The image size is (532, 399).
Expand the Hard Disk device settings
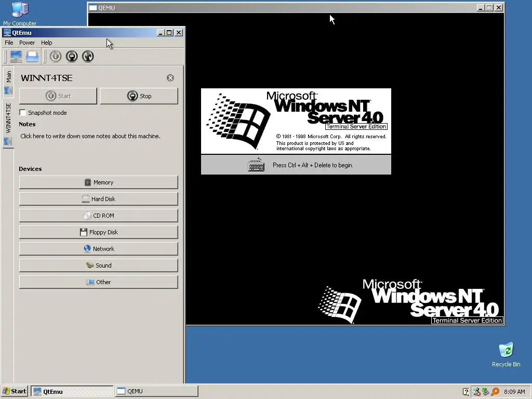point(98,199)
